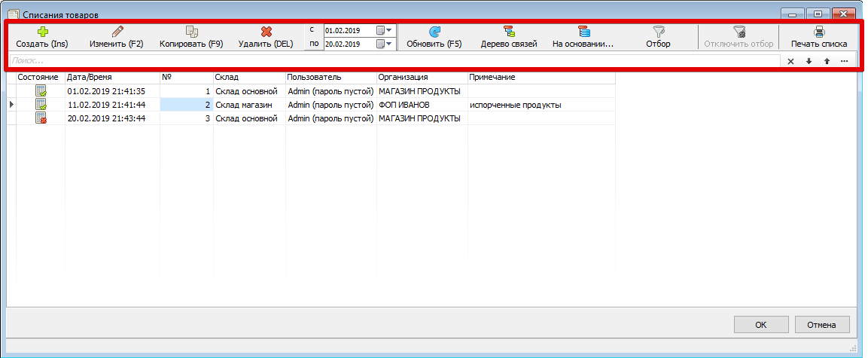Click the Изменить (F2) pencil icon
The width and height of the screenshot is (868, 358).
117,32
